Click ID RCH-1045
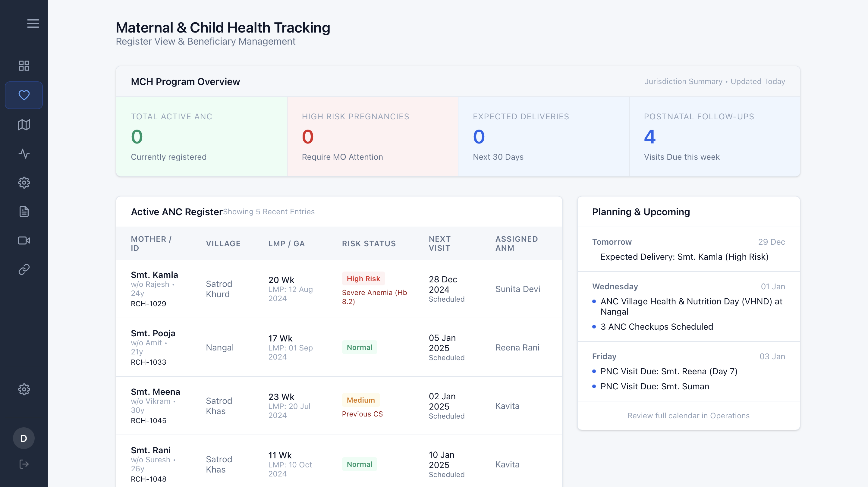 [148, 421]
